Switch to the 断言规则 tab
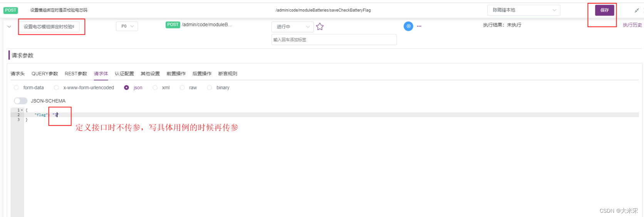Viewport: 644px width, 217px height. [x=228, y=74]
